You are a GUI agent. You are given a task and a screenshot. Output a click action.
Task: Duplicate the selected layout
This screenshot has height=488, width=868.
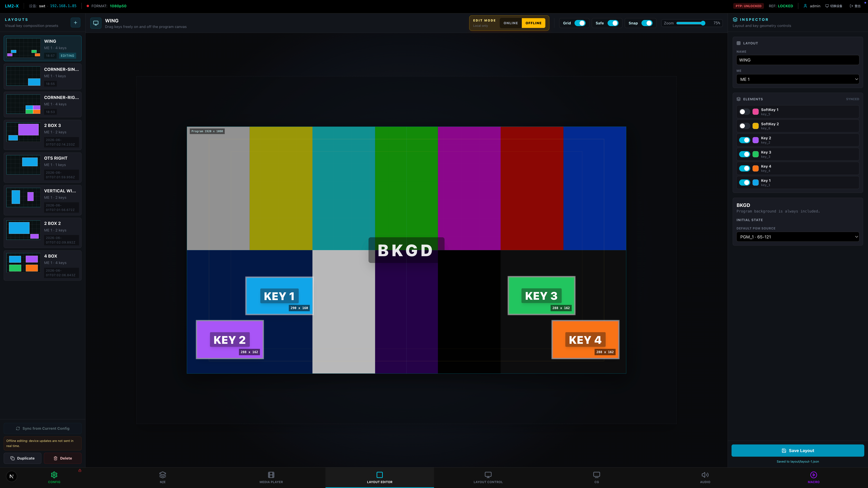(23, 458)
